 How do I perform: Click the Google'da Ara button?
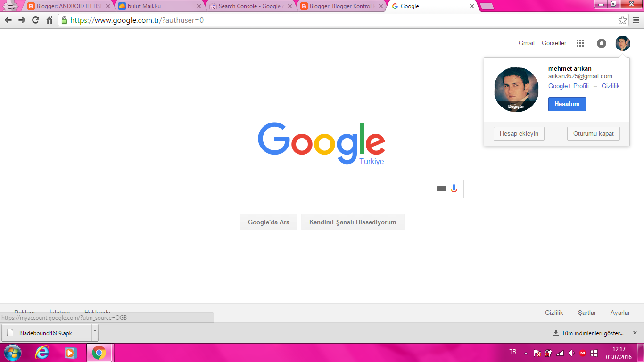point(269,222)
